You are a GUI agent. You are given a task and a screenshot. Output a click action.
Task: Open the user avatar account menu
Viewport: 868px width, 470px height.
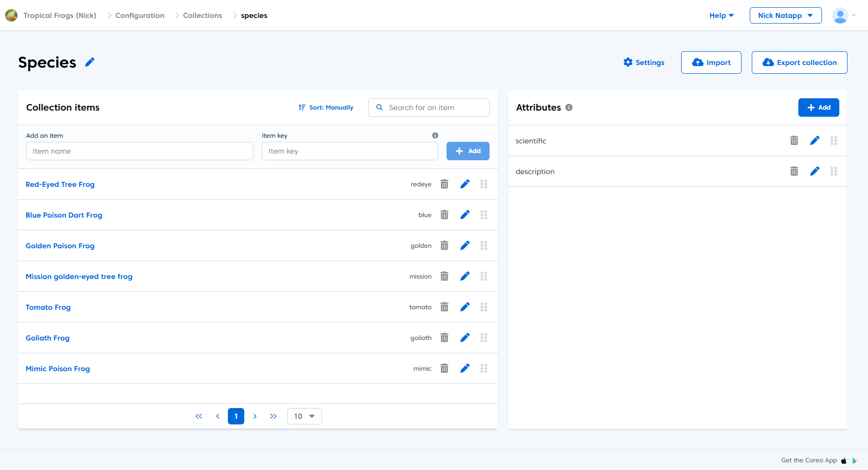tap(843, 15)
